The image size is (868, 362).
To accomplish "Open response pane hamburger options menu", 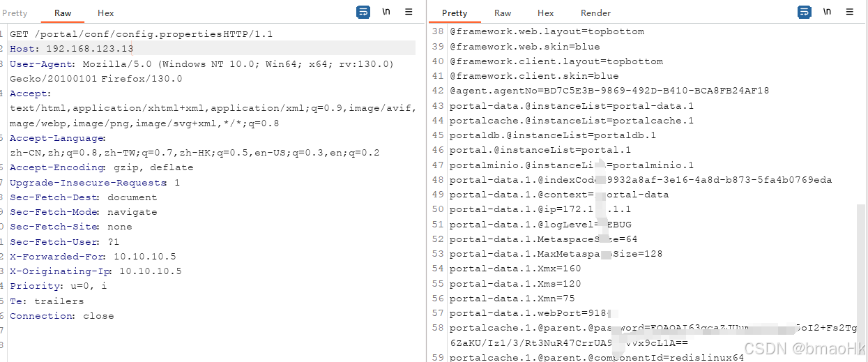I will point(850,12).
